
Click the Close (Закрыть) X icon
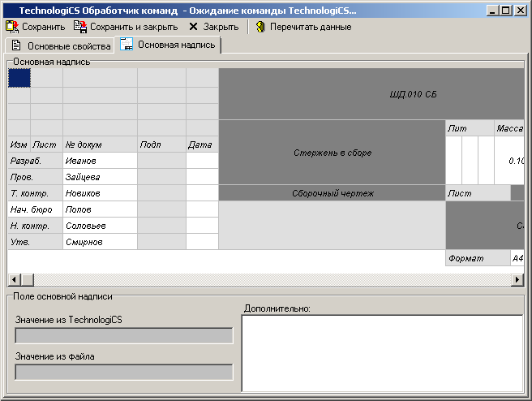tap(193, 27)
